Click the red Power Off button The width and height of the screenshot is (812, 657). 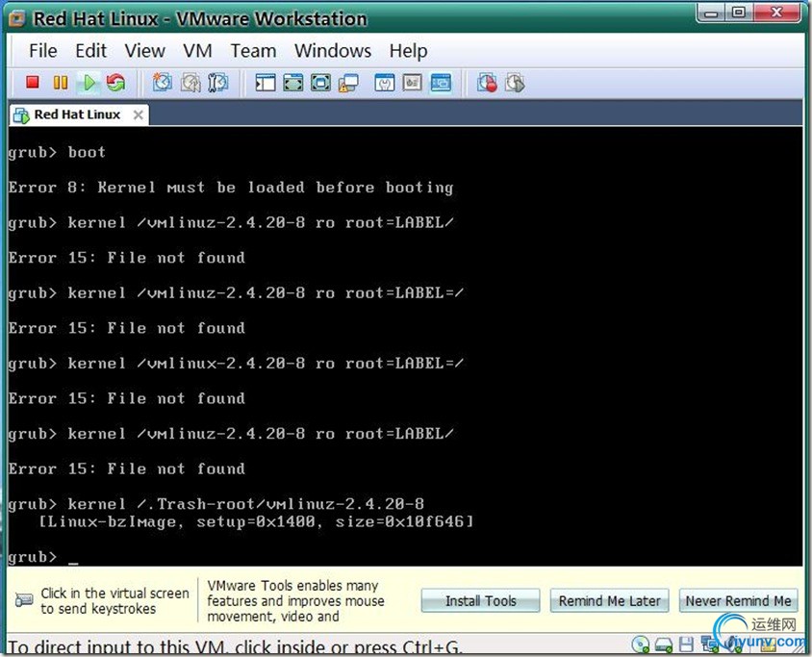33,83
